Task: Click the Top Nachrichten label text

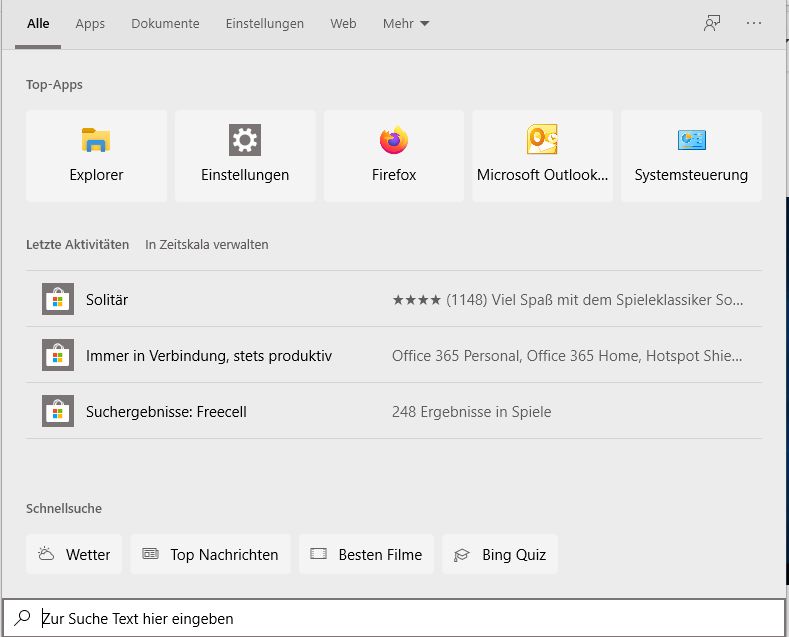Action: (224, 554)
